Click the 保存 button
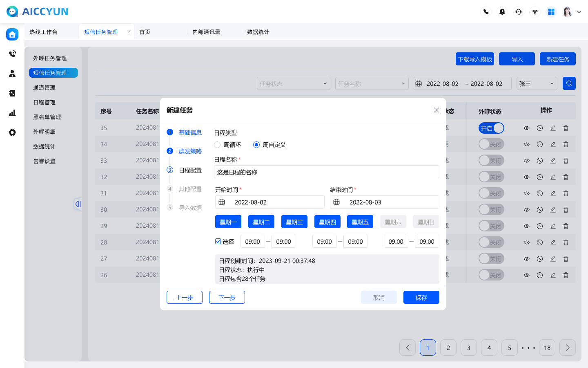 pos(421,297)
